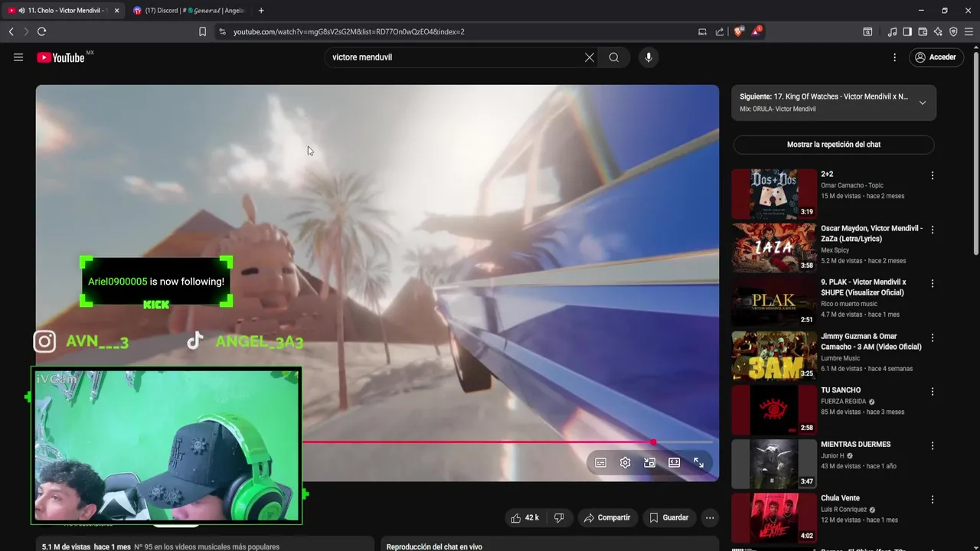
Task: Toggle subtitles in the video player
Action: [x=601, y=462]
